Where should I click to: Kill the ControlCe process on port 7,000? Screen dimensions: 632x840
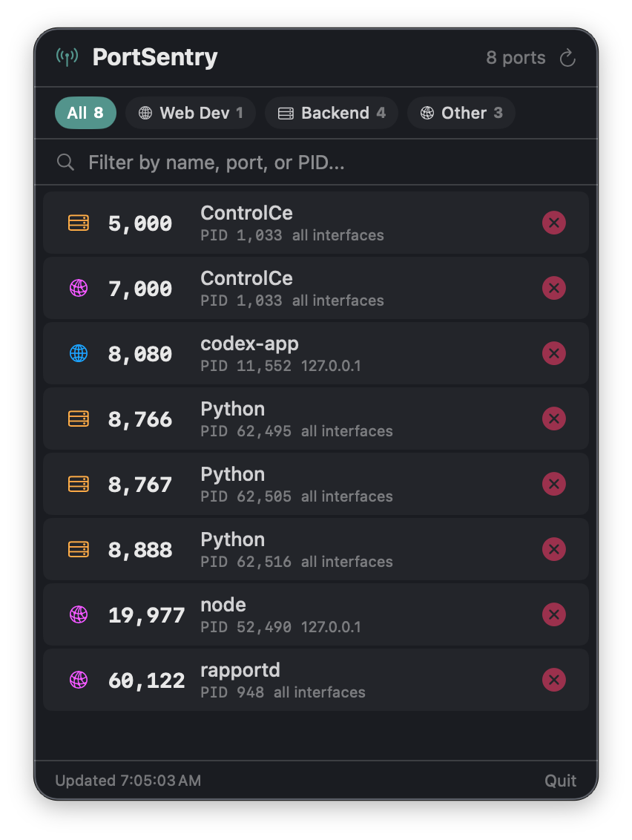[x=553, y=288]
